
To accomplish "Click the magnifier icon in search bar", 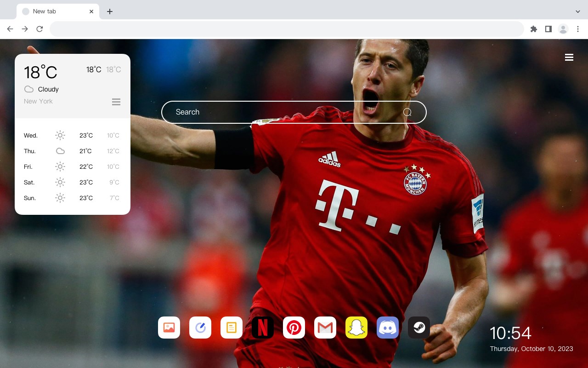I will pyautogui.click(x=407, y=112).
